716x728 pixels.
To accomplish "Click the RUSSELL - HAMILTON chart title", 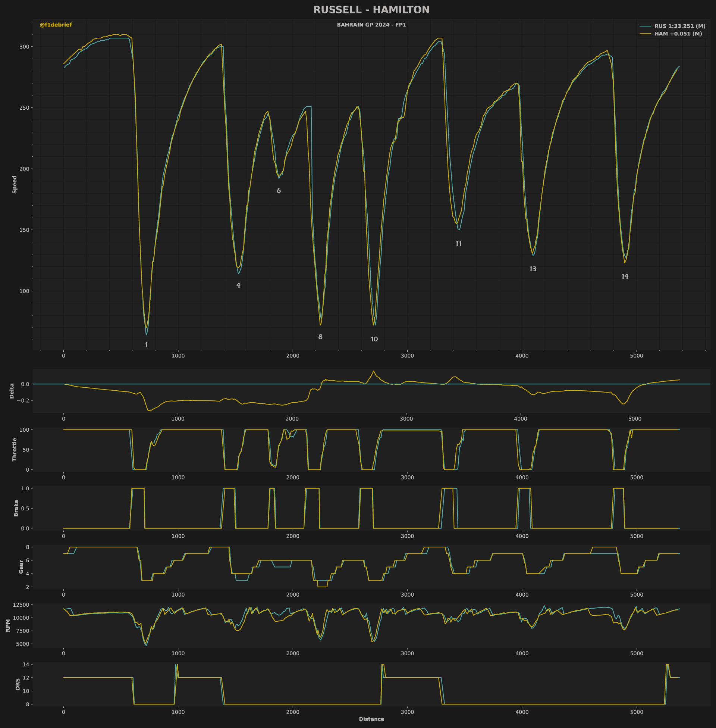I will click(x=371, y=10).
